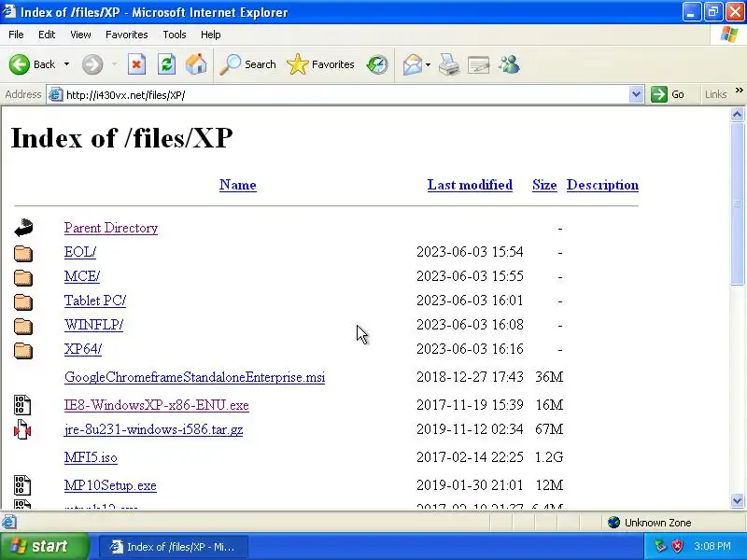Click the binary icon beside IE8-WindowsXP-x86-ENU.exe
This screenshot has width=747, height=560.
coord(22,405)
